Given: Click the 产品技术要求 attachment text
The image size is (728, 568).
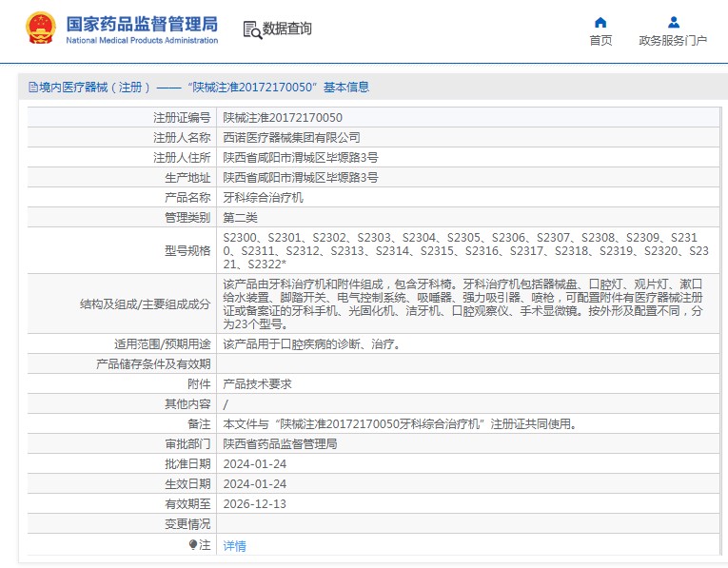Looking at the screenshot, I should pyautogui.click(x=257, y=384).
